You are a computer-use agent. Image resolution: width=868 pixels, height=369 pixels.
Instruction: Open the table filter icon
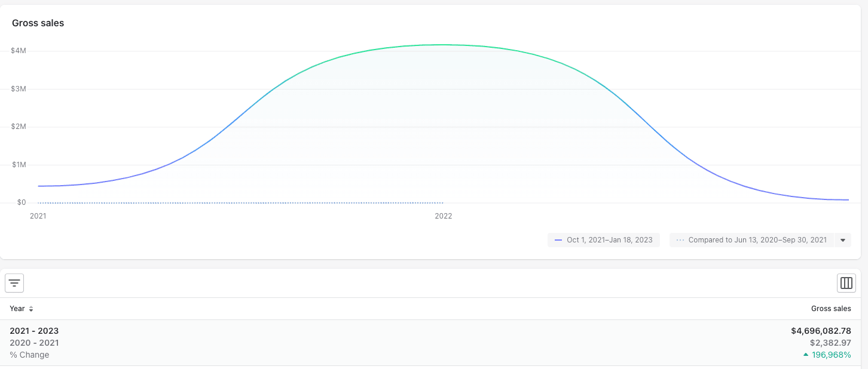coord(14,283)
